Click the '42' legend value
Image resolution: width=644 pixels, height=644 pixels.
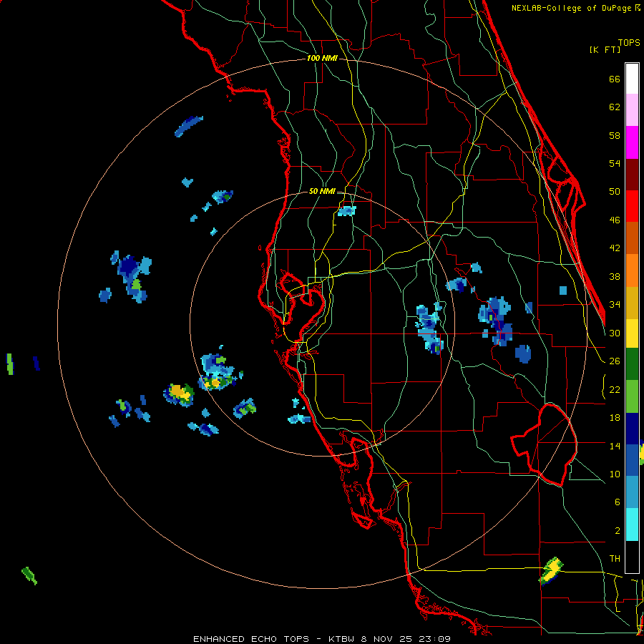[615, 248]
